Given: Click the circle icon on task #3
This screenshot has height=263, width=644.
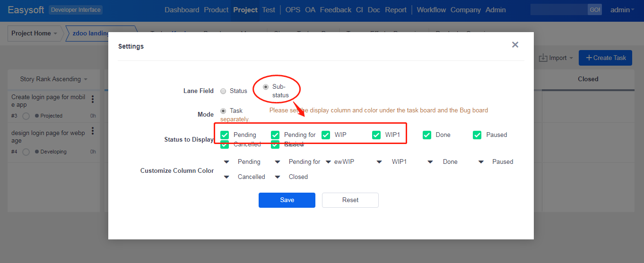Looking at the screenshot, I should (26, 116).
